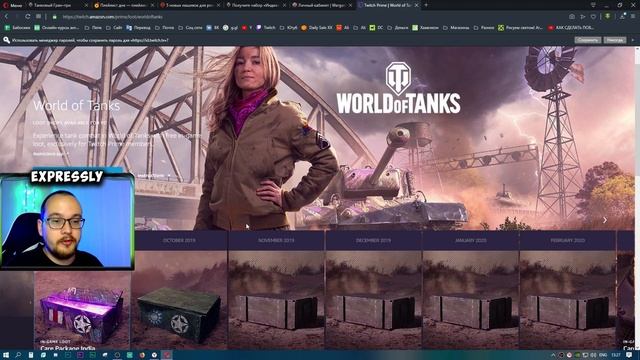Open the Сайт bookmarks folder
The width and height of the screenshot is (640, 360).
pos(114,28)
